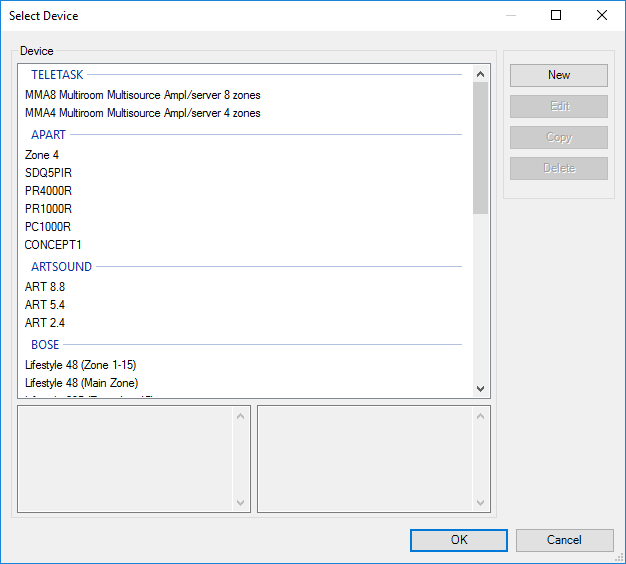
Task: Confirm selection with the OK button
Action: tap(458, 540)
